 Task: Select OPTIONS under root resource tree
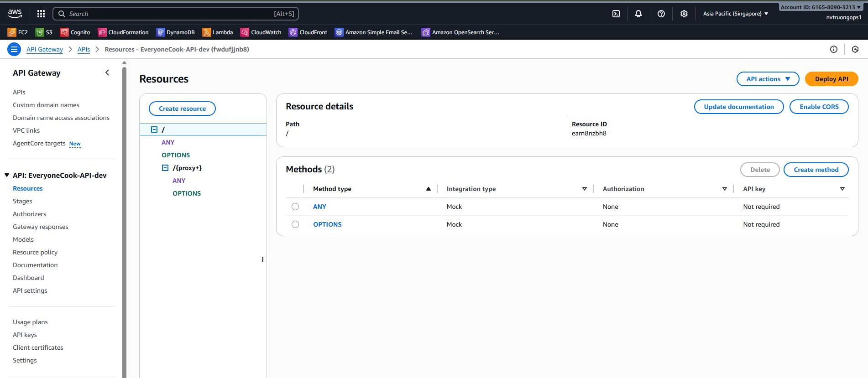176,155
